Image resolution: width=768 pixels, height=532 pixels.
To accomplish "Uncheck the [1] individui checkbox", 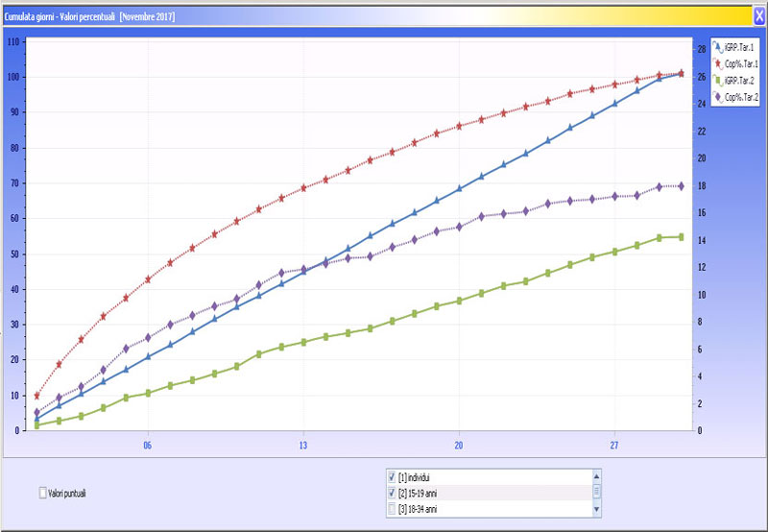I will (391, 476).
